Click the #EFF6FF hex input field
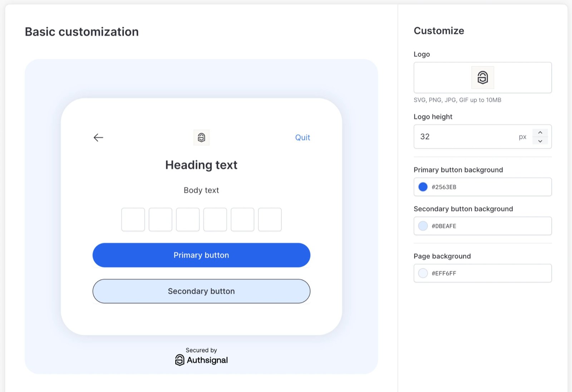 click(x=483, y=273)
